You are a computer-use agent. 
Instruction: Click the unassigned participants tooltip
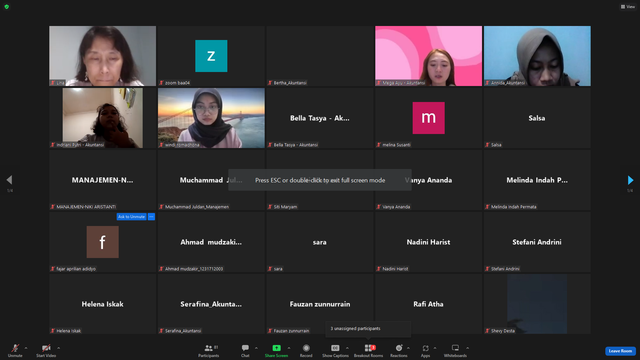click(x=368, y=329)
